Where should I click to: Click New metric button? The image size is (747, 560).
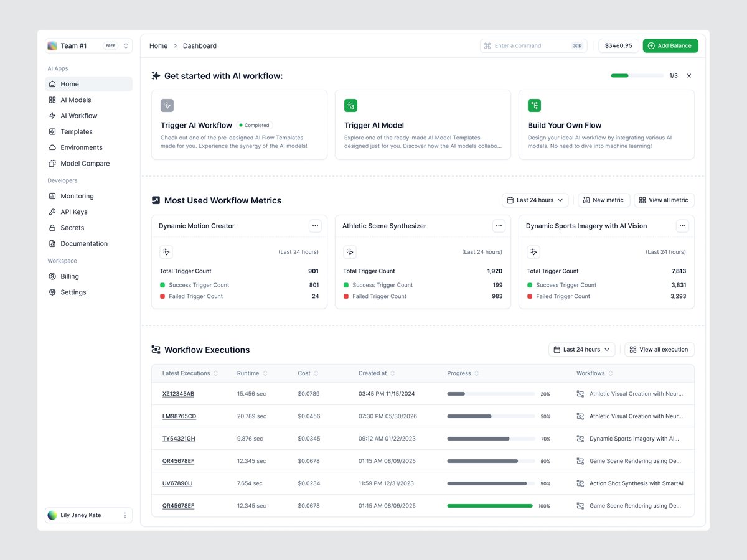tap(604, 200)
